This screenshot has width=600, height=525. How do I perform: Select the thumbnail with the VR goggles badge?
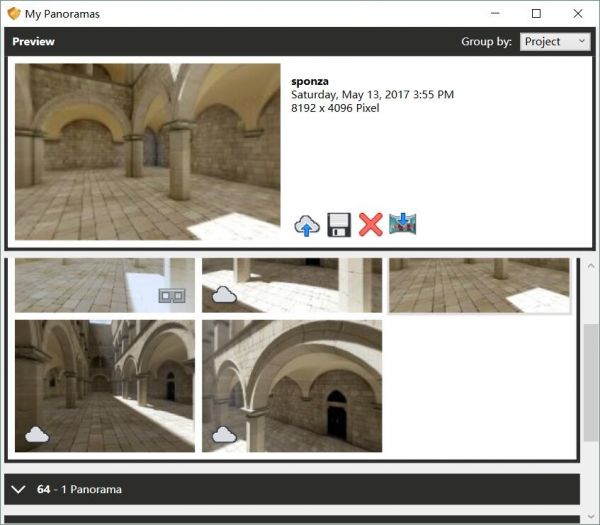(x=105, y=285)
